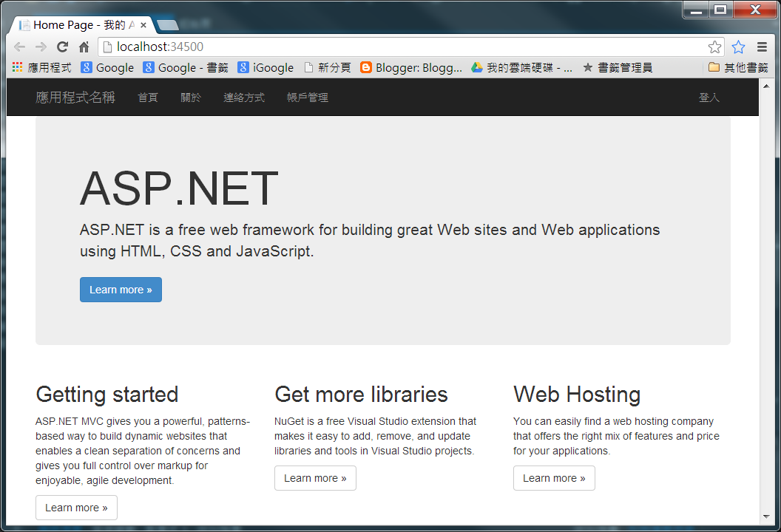
Task: Bookmark this page with the grey star
Action: tap(714, 47)
